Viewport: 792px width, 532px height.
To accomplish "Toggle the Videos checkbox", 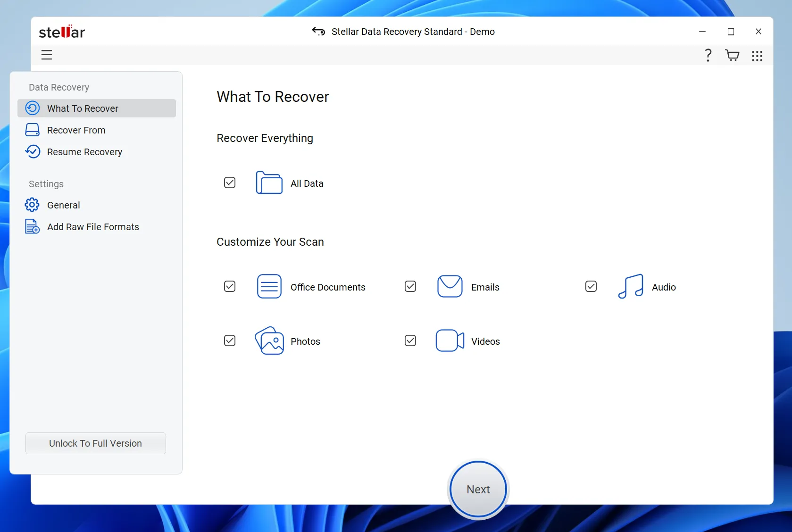I will [x=410, y=341].
